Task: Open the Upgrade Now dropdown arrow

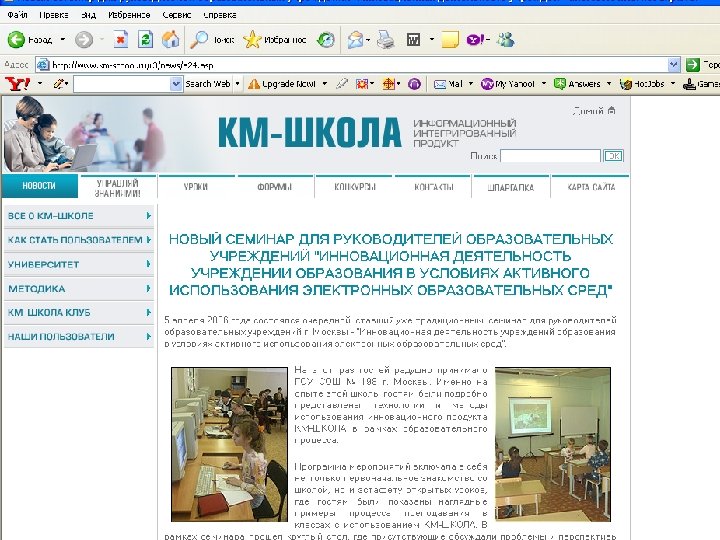Action: [325, 84]
